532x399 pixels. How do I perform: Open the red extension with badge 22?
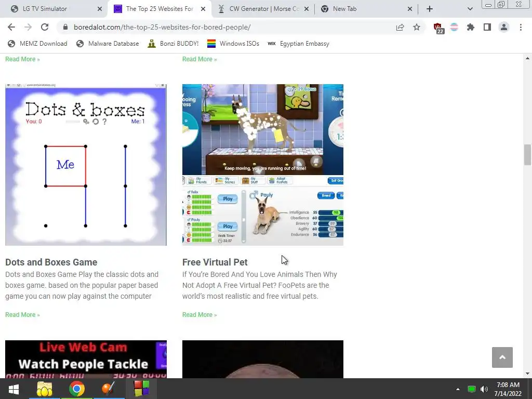point(438,28)
